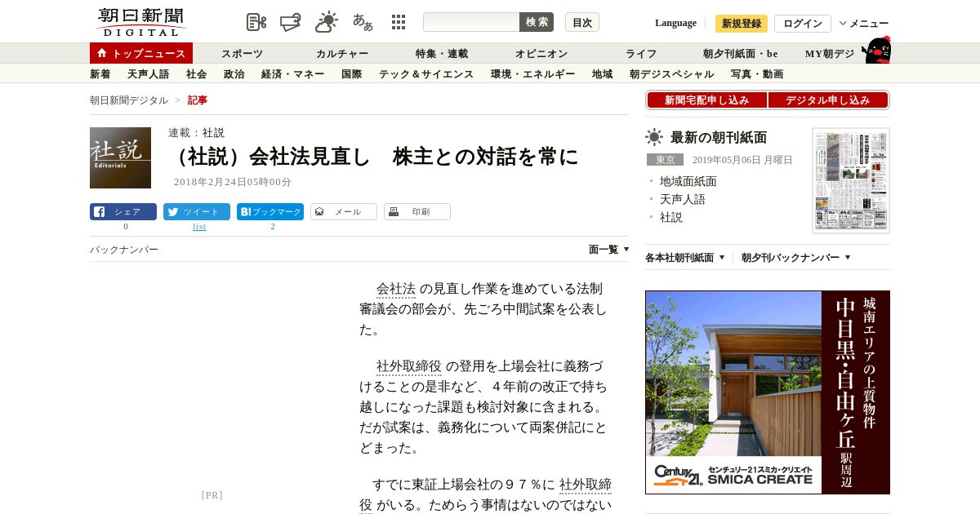Expand the メニュー dropdown
The width and height of the screenshot is (980, 514).
click(864, 24)
